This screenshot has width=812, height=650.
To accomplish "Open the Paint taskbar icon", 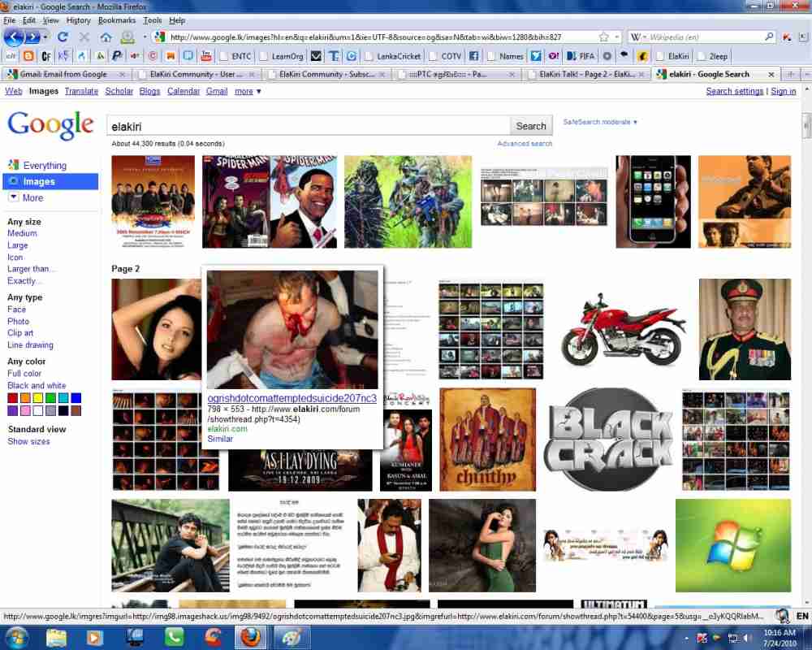I will click(x=292, y=638).
